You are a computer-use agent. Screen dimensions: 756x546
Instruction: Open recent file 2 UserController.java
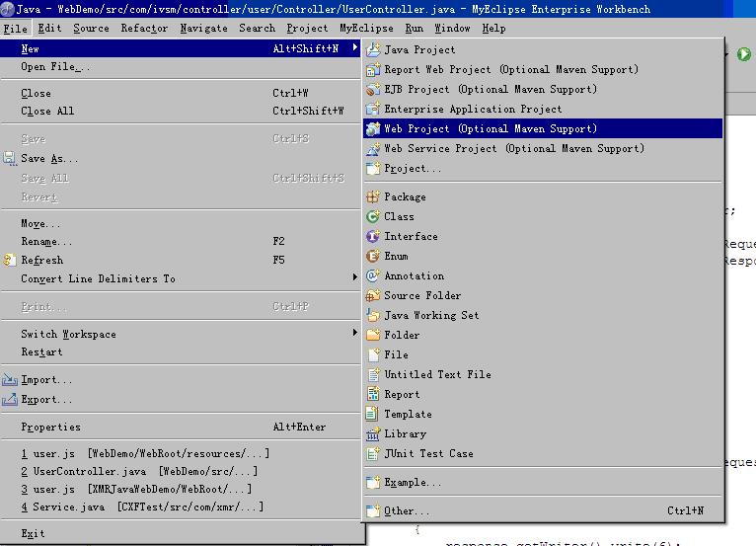pyautogui.click(x=181, y=471)
